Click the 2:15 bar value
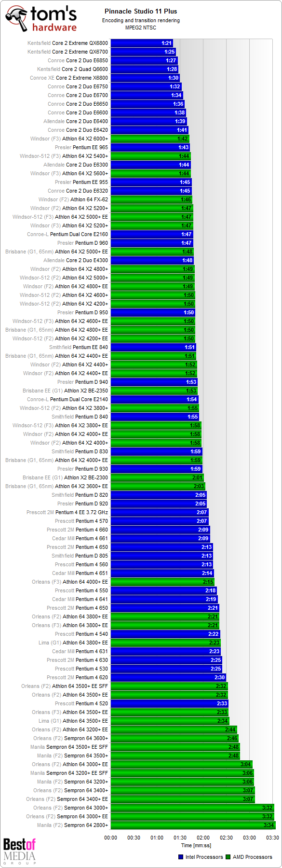Viewport: 282px width, 868px height. (208, 582)
